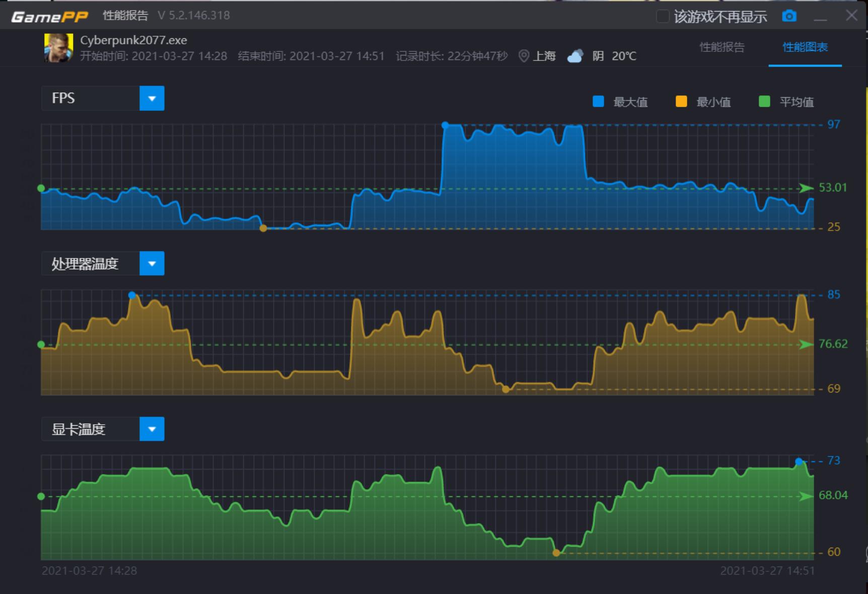
Task: Click the cloudy weather icon
Action: [575, 56]
